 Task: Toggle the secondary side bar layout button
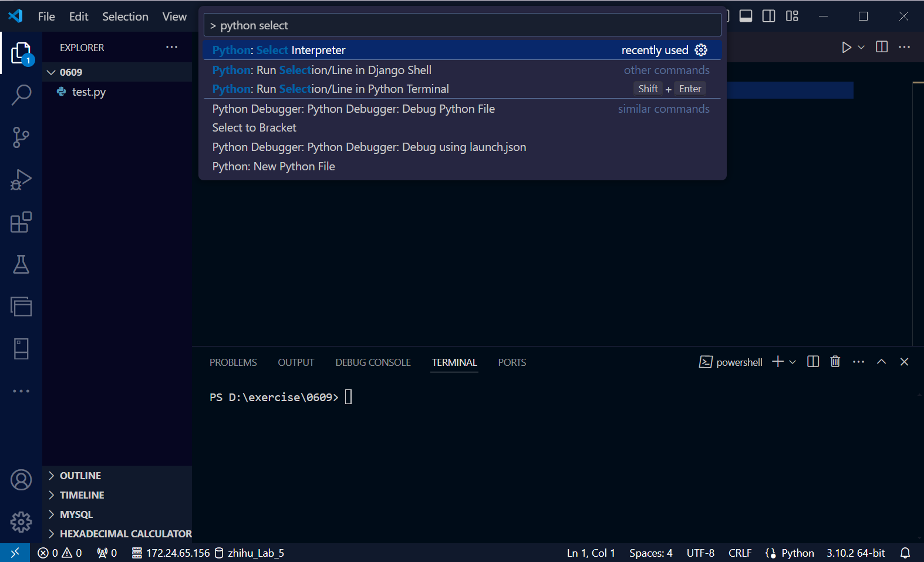click(768, 16)
